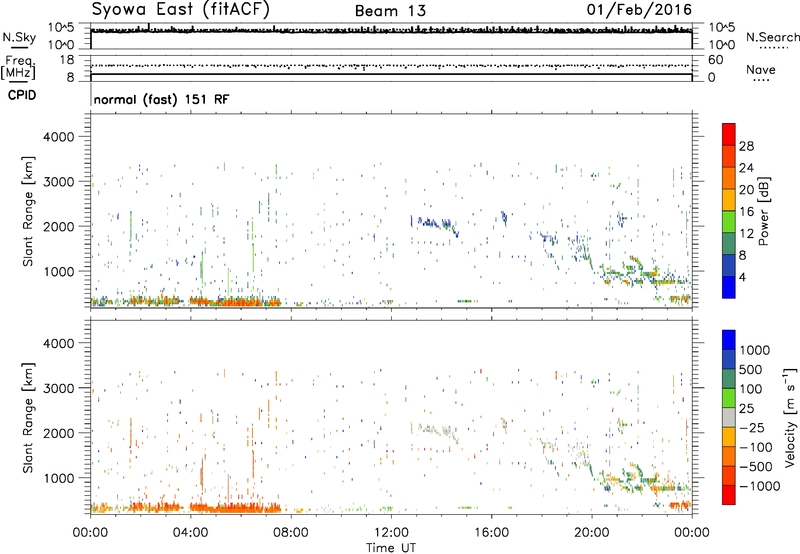The height and width of the screenshot is (554, 800).
Task: Click the '28' value on the Power color bar
Action: pyautogui.click(x=746, y=146)
